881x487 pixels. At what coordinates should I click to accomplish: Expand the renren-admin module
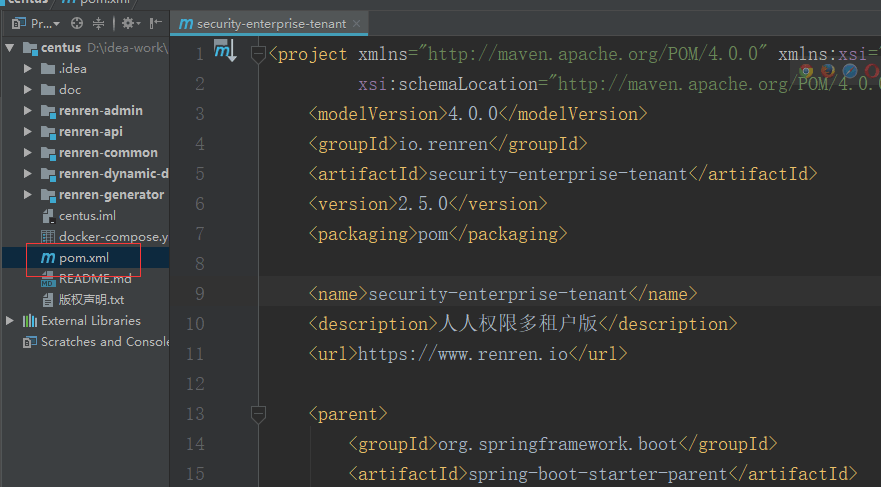(28, 111)
